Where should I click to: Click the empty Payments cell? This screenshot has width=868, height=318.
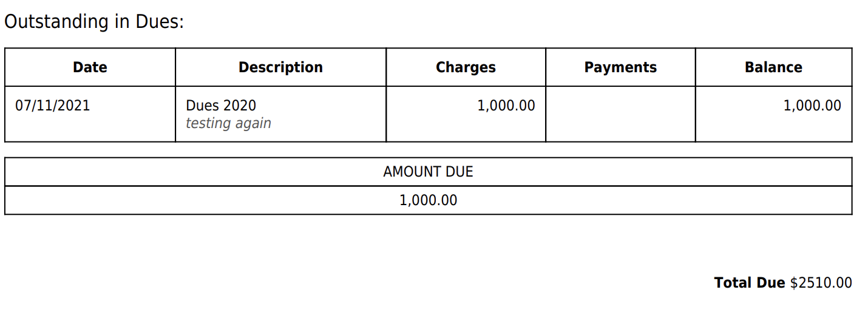(x=620, y=114)
